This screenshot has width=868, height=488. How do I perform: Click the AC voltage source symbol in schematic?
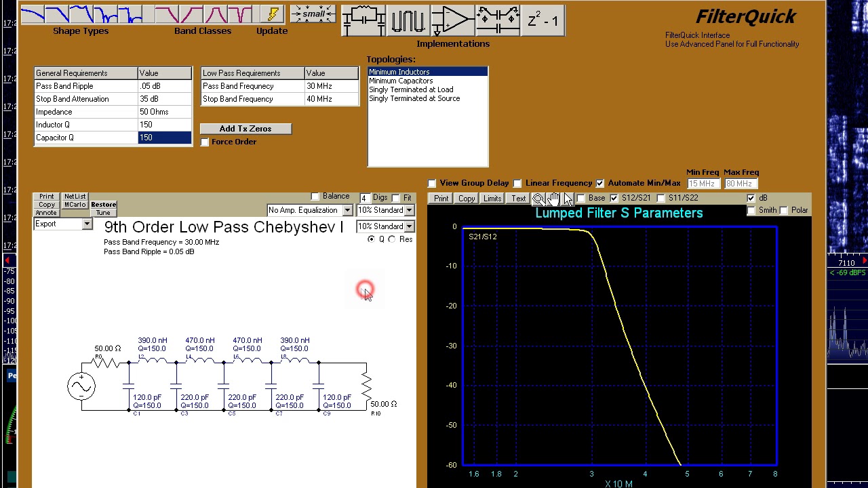tap(81, 386)
